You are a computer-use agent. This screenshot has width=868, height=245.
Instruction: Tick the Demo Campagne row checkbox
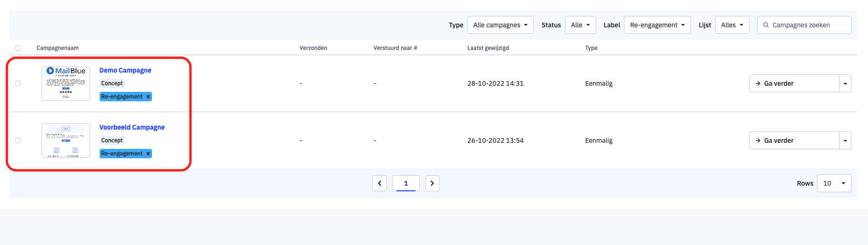click(18, 83)
